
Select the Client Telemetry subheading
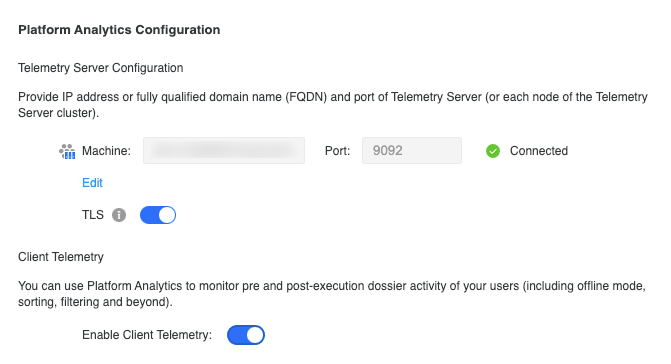61,257
